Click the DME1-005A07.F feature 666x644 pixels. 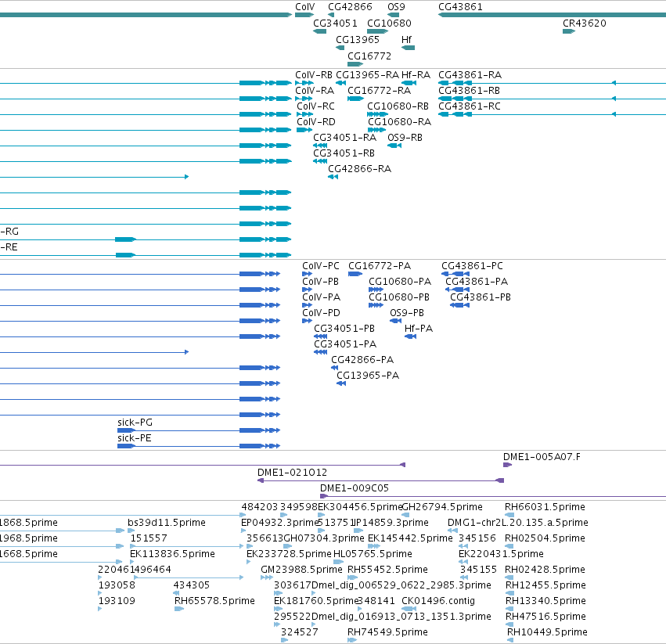[508, 465]
